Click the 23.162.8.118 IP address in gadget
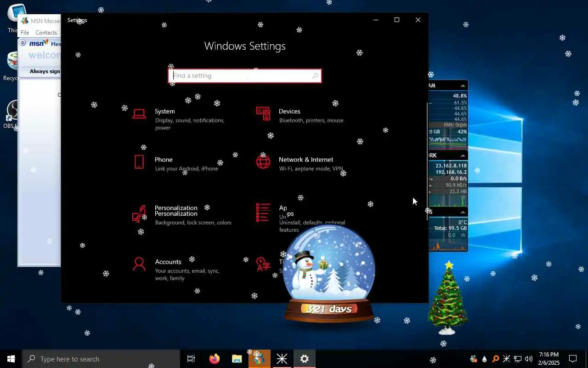Image resolution: width=588 pixels, height=368 pixels. pos(451,166)
